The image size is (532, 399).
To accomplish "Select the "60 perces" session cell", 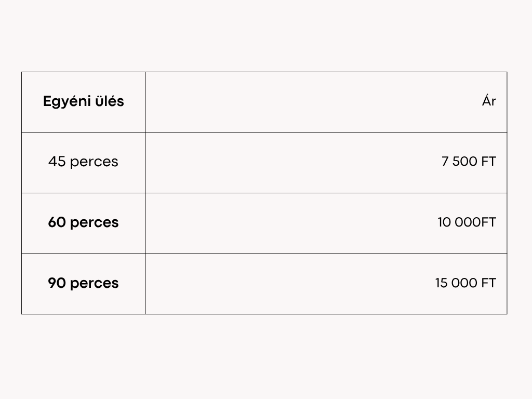I will [x=83, y=222].
